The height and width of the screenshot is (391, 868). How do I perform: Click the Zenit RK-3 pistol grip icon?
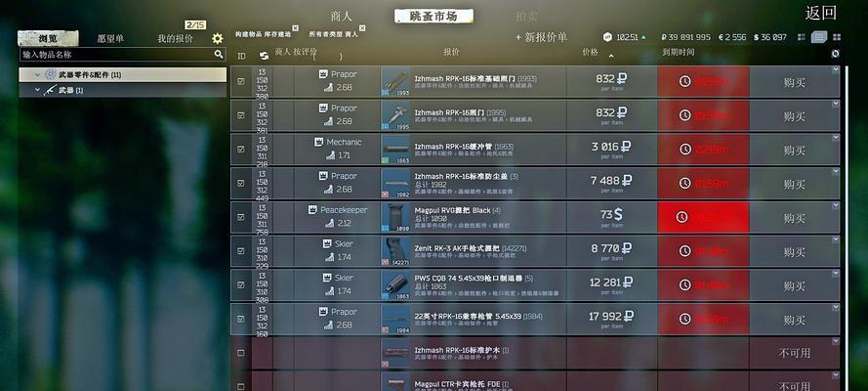tap(395, 251)
